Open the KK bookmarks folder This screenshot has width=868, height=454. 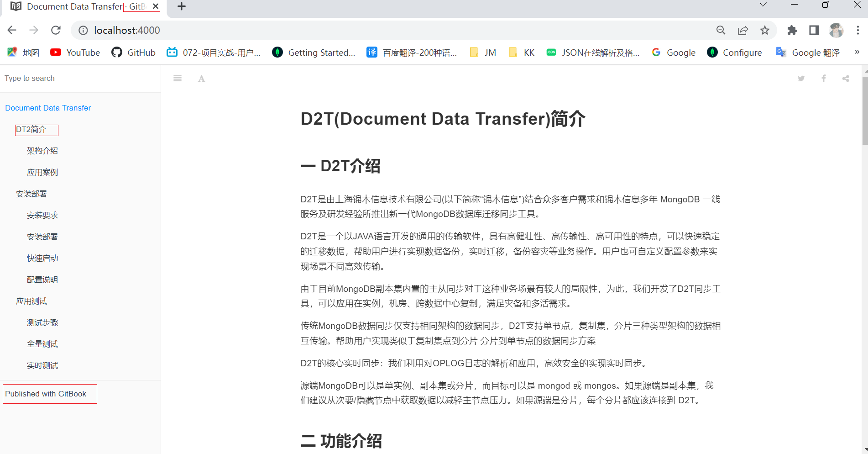pos(522,53)
